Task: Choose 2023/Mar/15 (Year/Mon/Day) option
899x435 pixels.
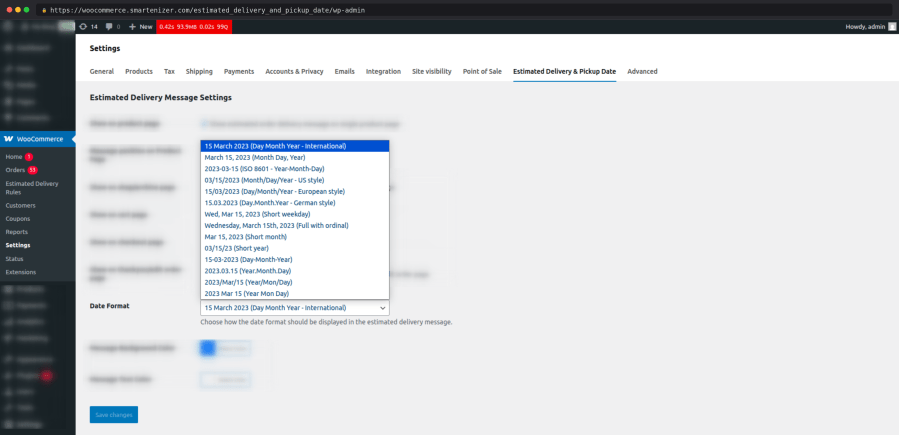Action: [295, 283]
